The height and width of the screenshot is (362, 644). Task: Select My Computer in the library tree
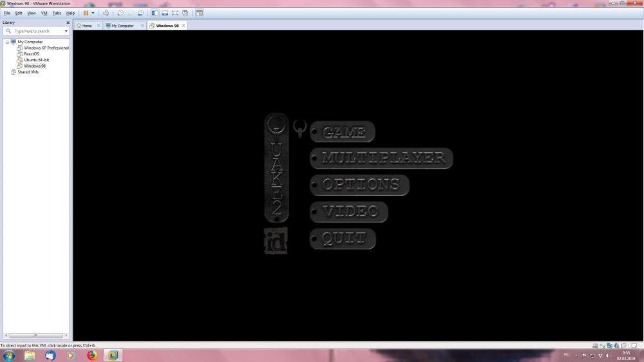(30, 42)
